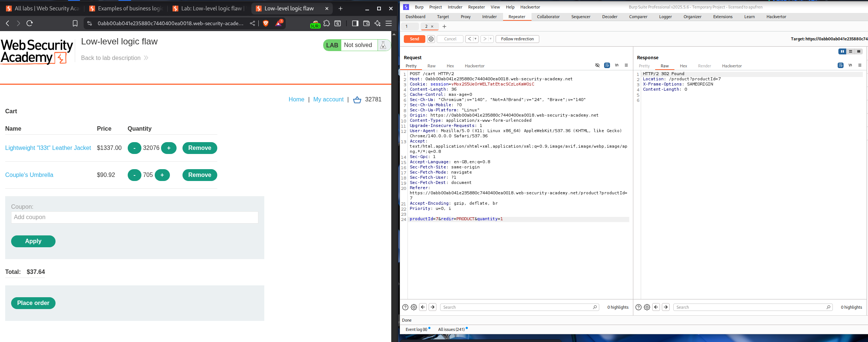868x342 pixels.
Task: Expand the next request history dropdown arrow
Action: 491,39
